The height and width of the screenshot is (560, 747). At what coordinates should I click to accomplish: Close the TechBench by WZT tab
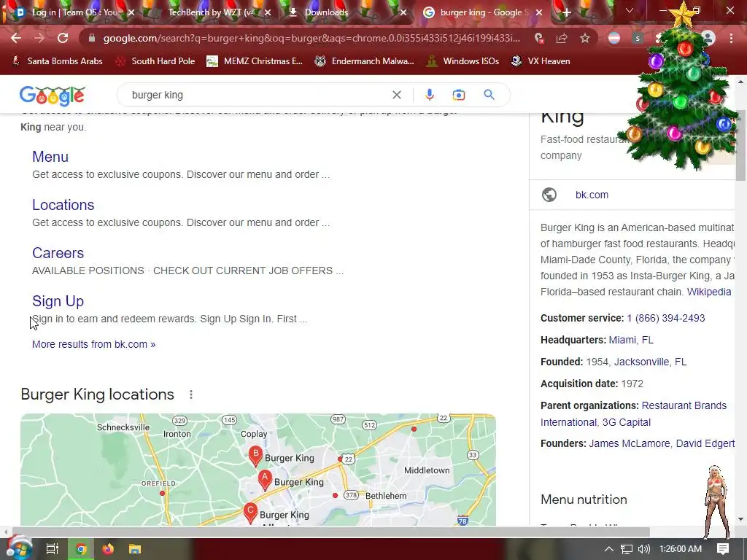click(268, 13)
